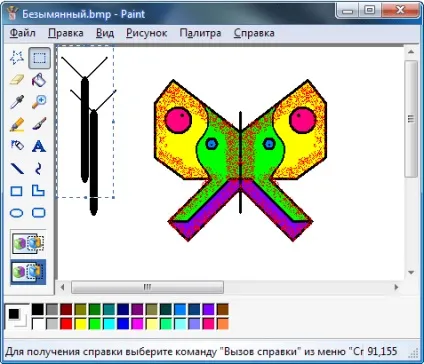Pick the dark gray palette swatch
The height and width of the screenshot is (364, 424).
52,309
